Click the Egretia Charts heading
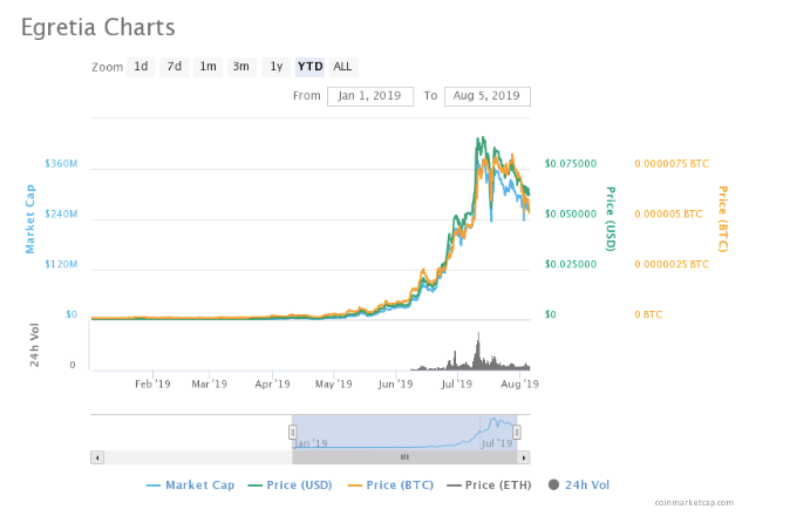Screen dimensions: 790x523 coord(98,28)
